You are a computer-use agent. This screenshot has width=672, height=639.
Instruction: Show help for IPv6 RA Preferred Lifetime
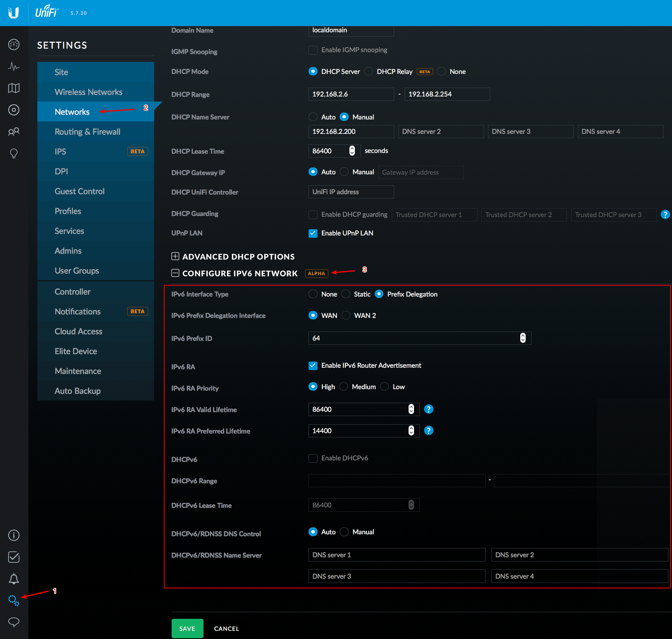click(x=429, y=430)
